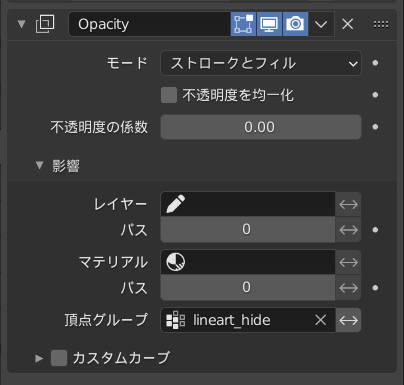Enable 不透明度を均一化 checkbox
This screenshot has height=385, width=404.
tap(169, 95)
